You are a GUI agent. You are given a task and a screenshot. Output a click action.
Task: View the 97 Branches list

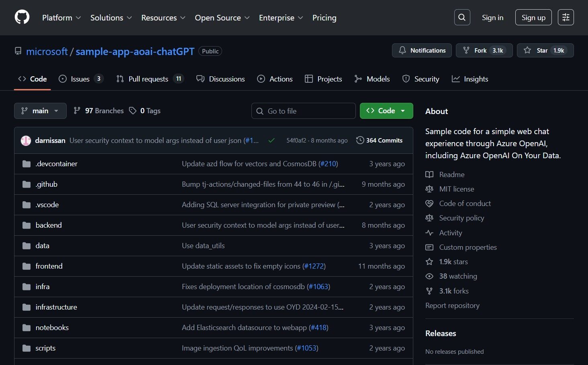coord(99,111)
